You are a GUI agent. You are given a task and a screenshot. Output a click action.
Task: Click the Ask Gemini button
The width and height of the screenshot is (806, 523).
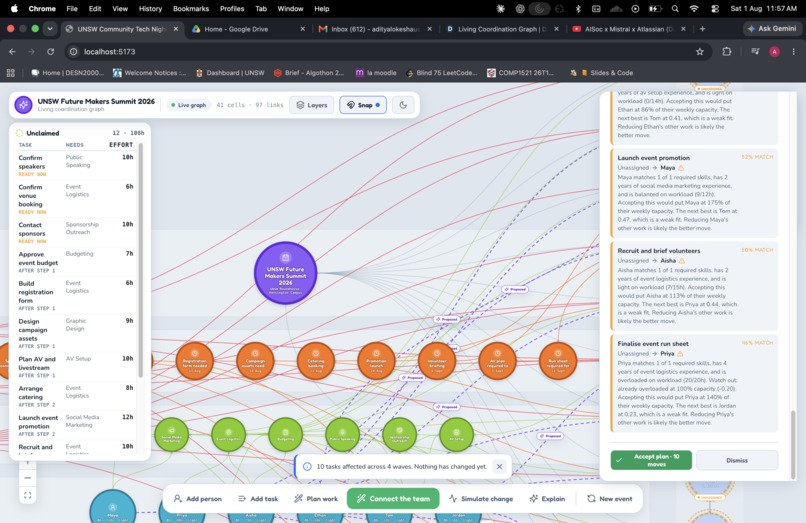pyautogui.click(x=772, y=29)
